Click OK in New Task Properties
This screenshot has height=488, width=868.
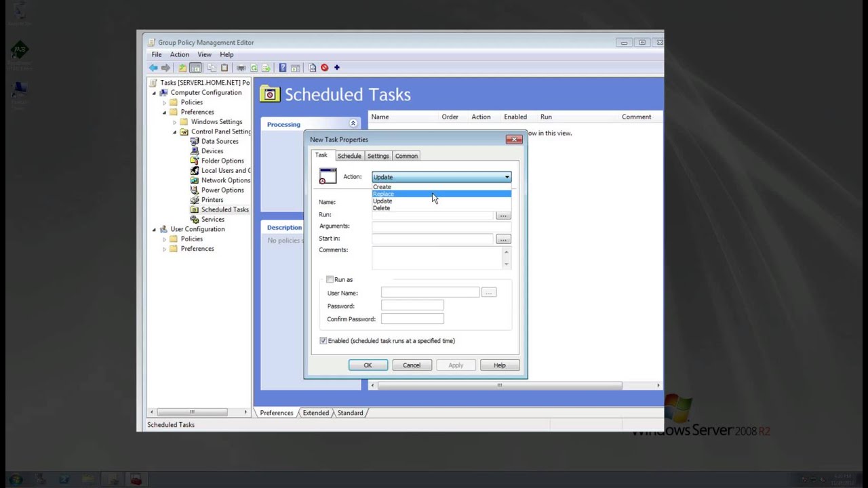pyautogui.click(x=368, y=365)
